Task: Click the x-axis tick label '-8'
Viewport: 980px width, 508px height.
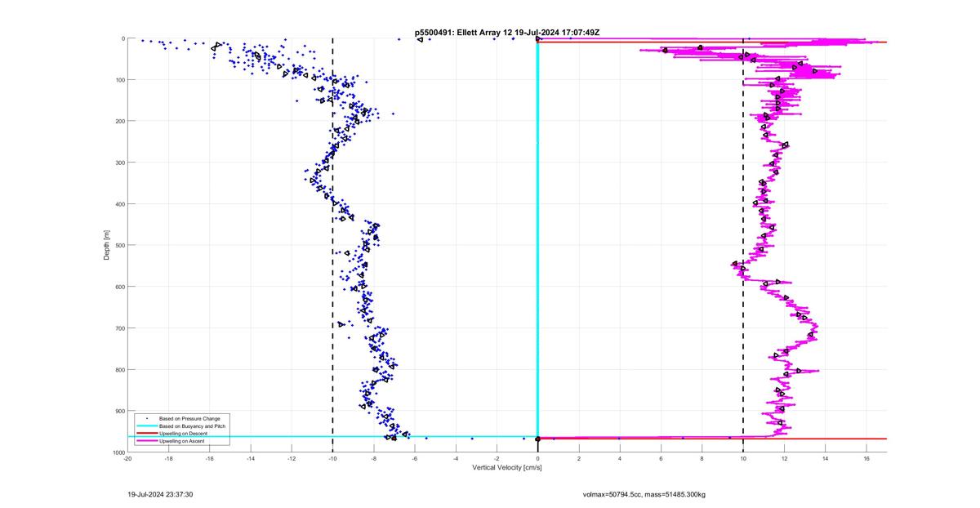Action: point(373,459)
